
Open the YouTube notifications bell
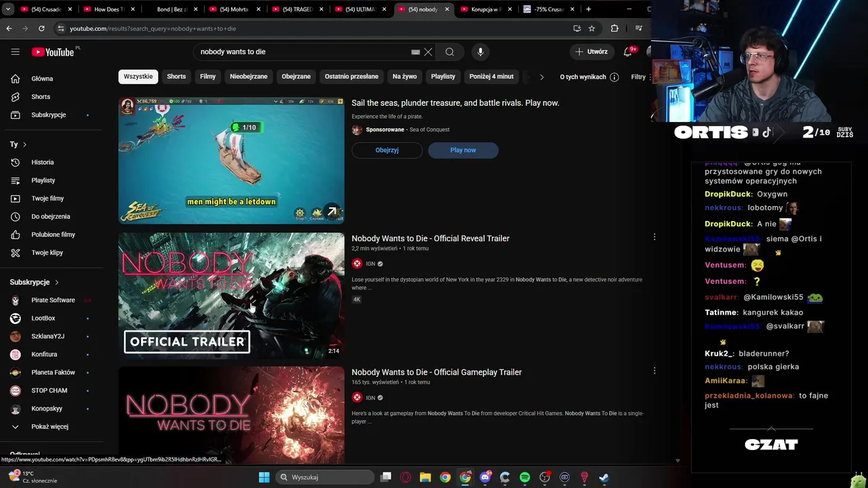tap(628, 52)
